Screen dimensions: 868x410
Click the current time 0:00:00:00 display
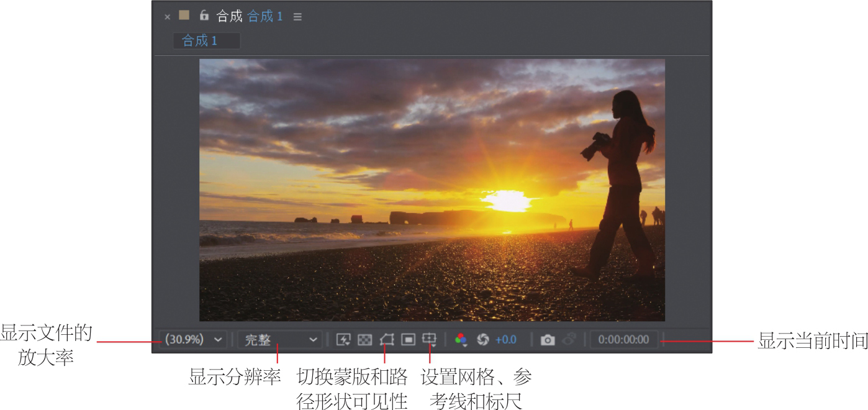point(623,340)
